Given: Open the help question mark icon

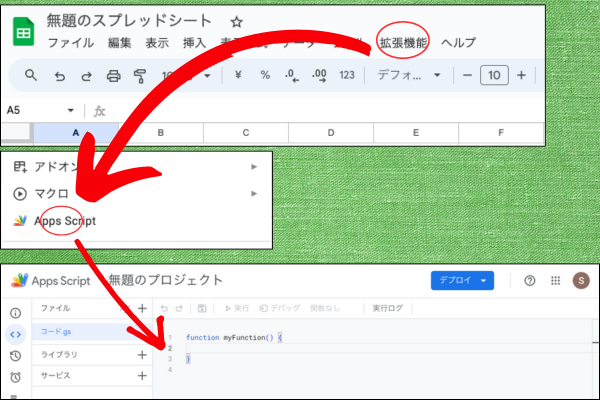Looking at the screenshot, I should [530, 281].
